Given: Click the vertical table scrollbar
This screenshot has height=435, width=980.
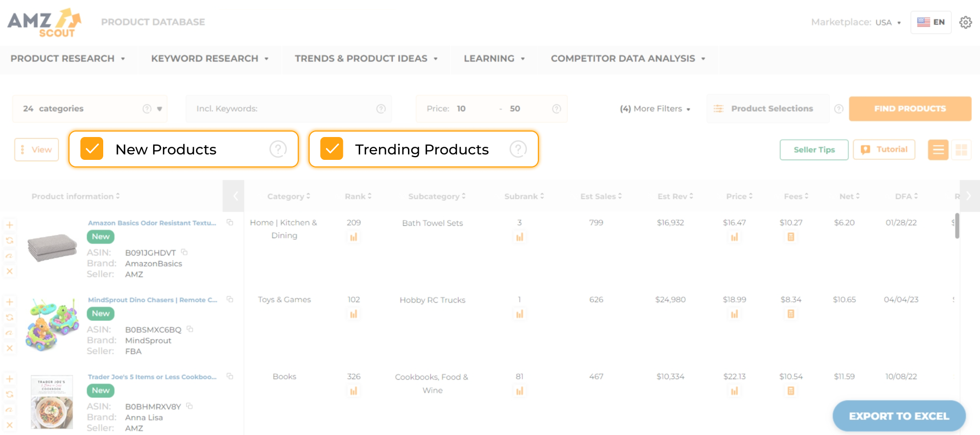Looking at the screenshot, I should [957, 226].
